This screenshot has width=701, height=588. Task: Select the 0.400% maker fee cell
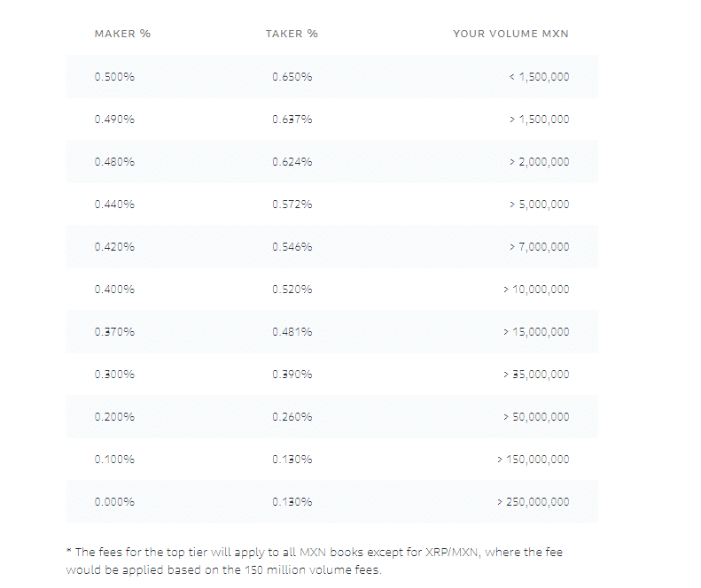click(x=114, y=290)
